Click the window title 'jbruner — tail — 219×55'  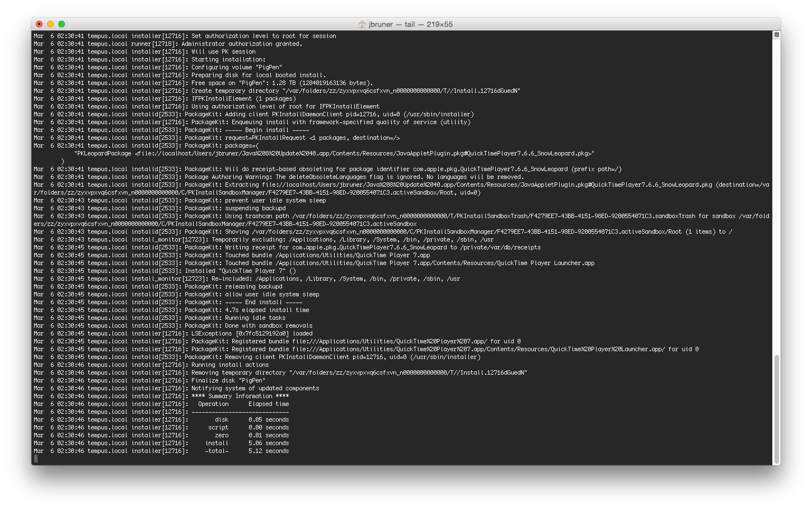pyautogui.click(x=410, y=24)
